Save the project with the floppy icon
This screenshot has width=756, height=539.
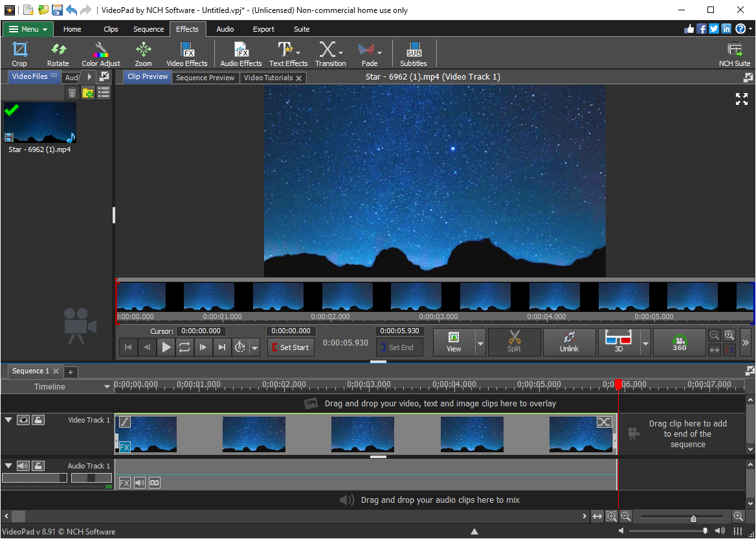coord(57,10)
